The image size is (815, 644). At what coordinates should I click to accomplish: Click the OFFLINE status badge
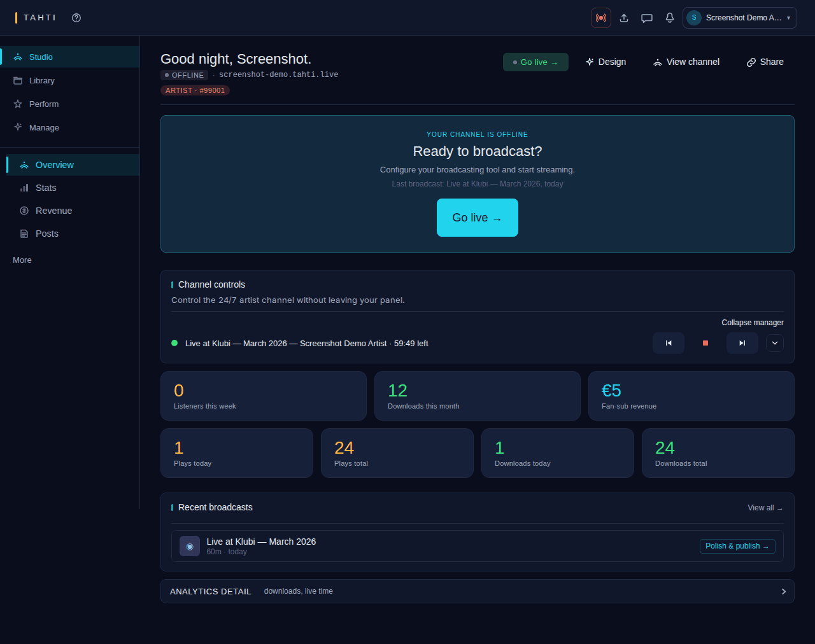click(184, 75)
